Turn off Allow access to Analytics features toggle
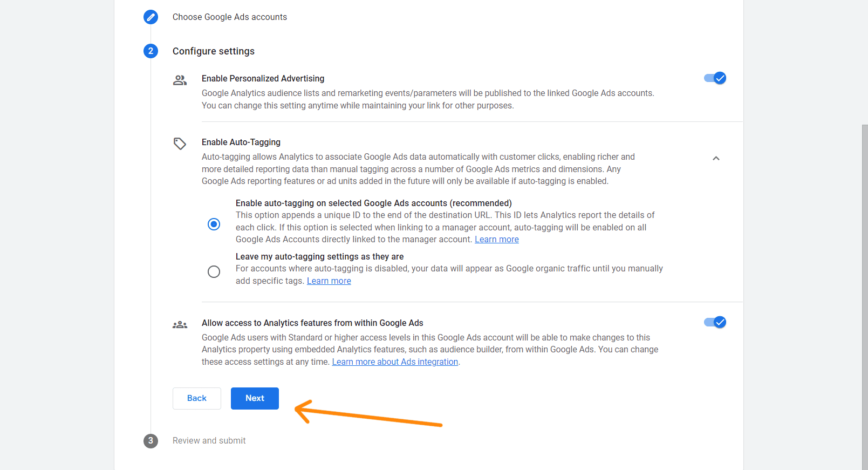The image size is (868, 470). (x=715, y=322)
